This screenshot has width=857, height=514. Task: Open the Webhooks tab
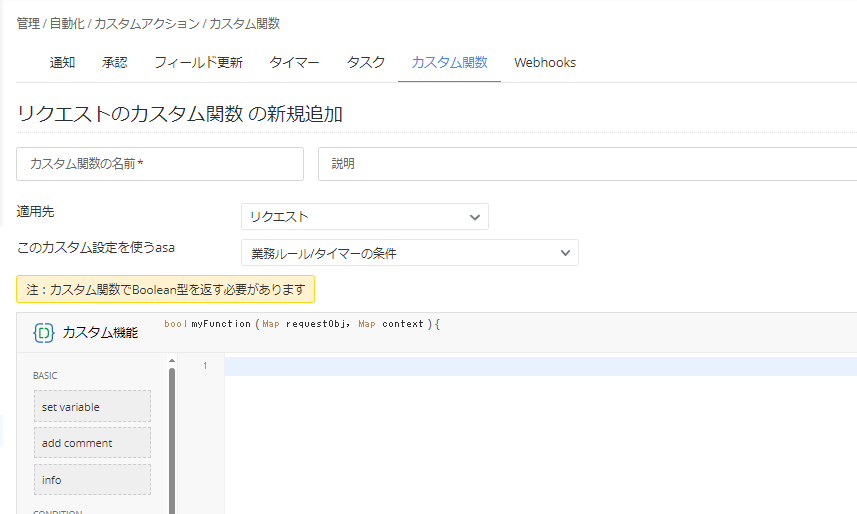pos(545,62)
